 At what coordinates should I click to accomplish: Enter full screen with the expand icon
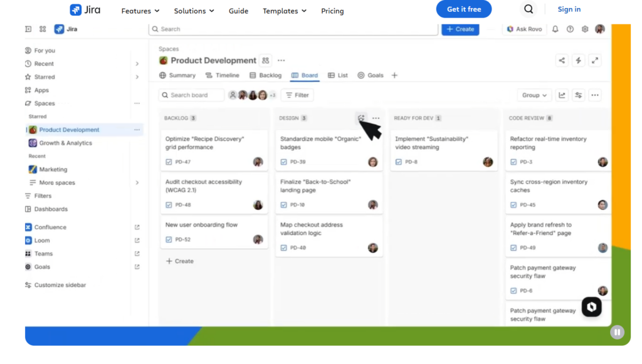tap(595, 61)
